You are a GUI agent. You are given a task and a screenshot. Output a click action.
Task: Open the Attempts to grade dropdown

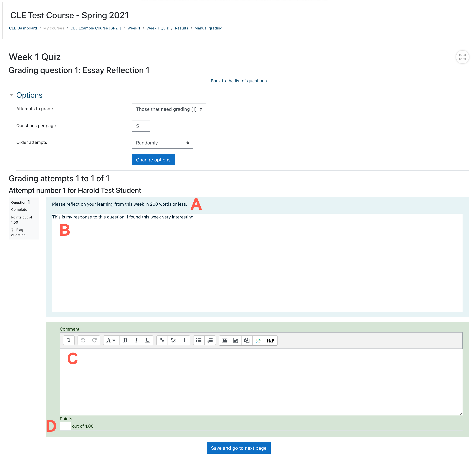(x=169, y=109)
